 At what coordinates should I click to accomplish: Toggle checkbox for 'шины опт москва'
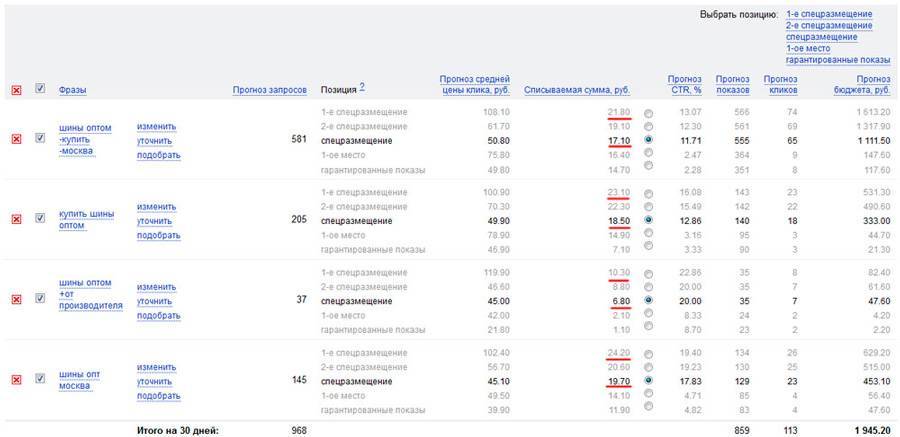pos(40,378)
